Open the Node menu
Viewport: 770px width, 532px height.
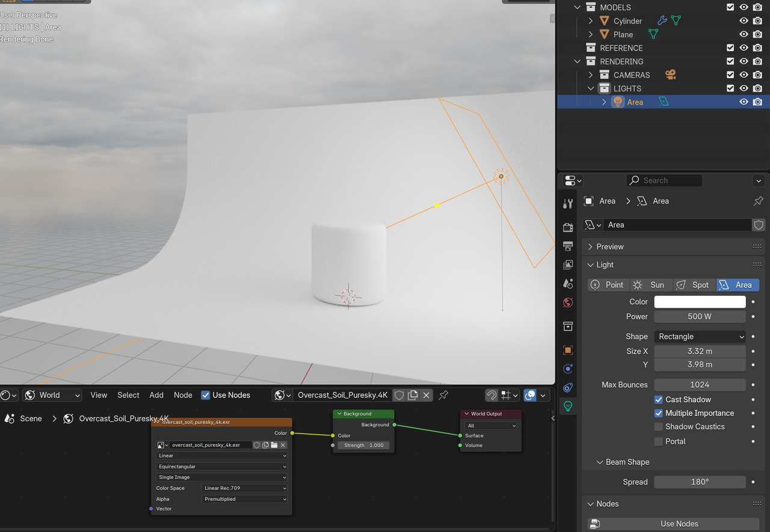183,395
